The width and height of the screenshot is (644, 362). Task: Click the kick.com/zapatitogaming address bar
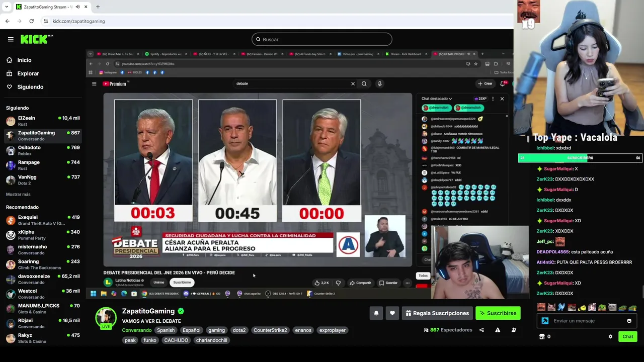78,21
